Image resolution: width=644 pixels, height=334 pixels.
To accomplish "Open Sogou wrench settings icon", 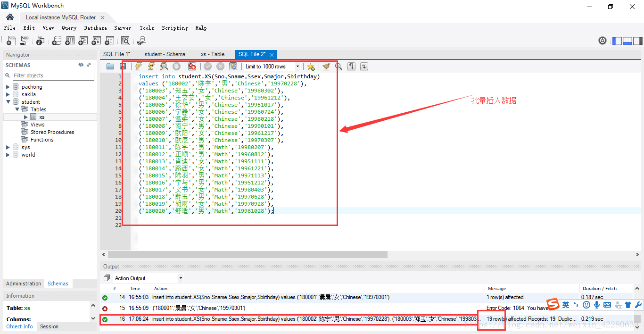I will pyautogui.click(x=638, y=305).
